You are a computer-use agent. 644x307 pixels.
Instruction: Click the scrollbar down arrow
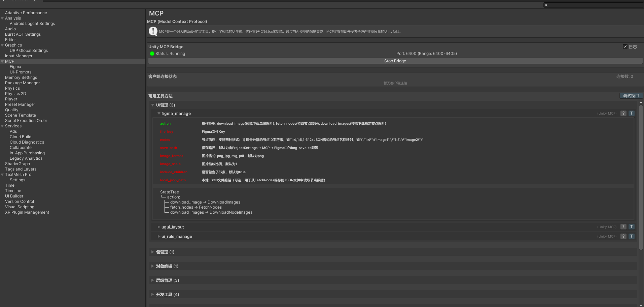[641, 305]
